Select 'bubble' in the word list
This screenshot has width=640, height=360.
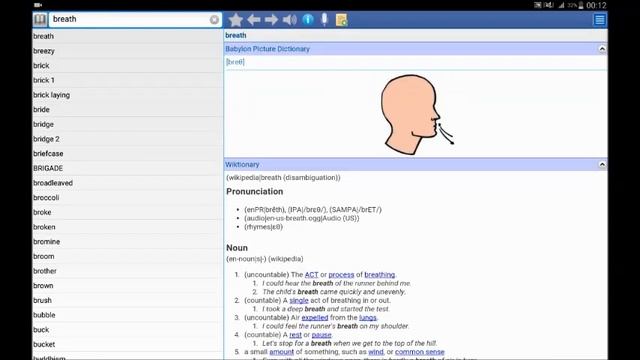(127, 316)
